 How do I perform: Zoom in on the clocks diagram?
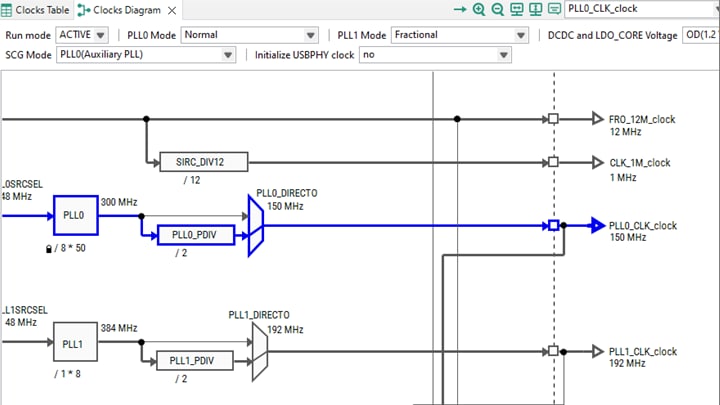pyautogui.click(x=480, y=10)
